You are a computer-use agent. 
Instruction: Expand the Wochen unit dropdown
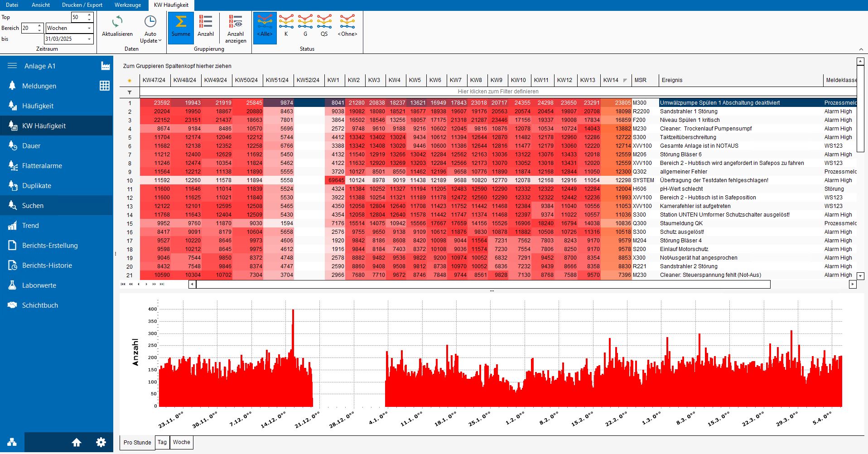click(x=89, y=28)
